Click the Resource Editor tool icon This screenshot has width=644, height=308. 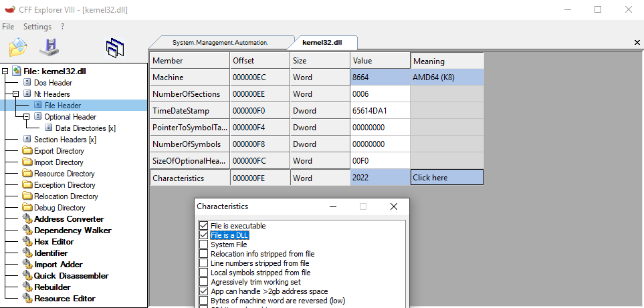27,298
